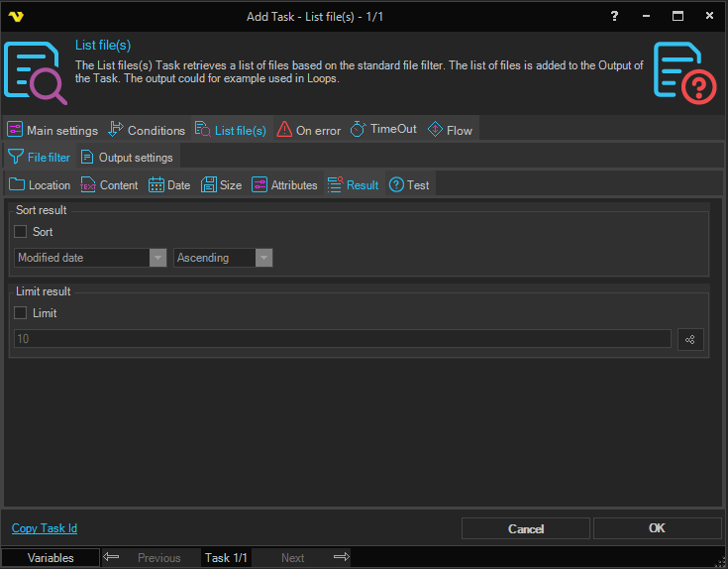
Task: Click the On error warning triangle icon
Action: pos(284,130)
